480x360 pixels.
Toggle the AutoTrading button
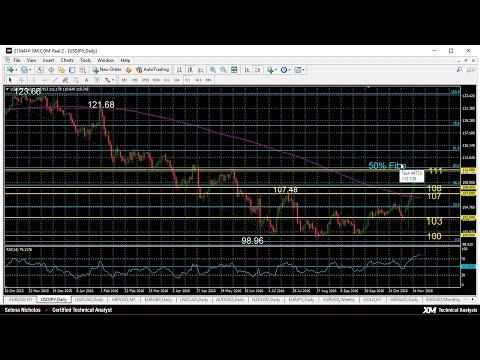[152, 69]
